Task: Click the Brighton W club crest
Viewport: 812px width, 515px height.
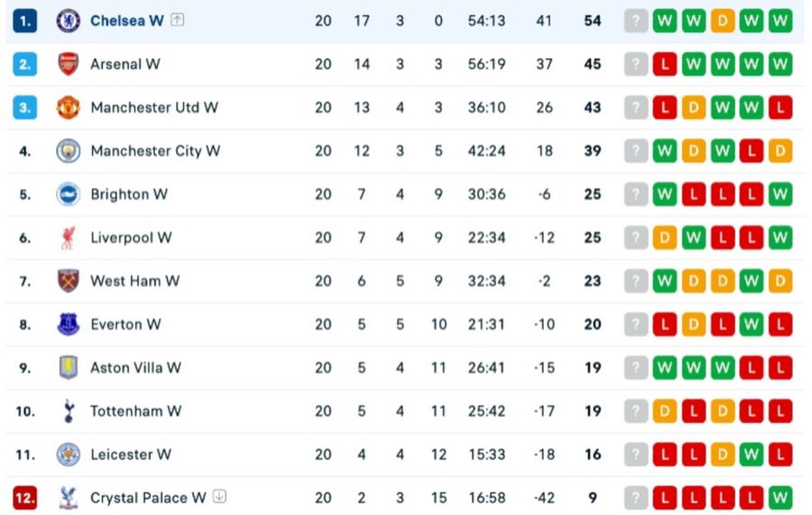Action: click(x=69, y=194)
